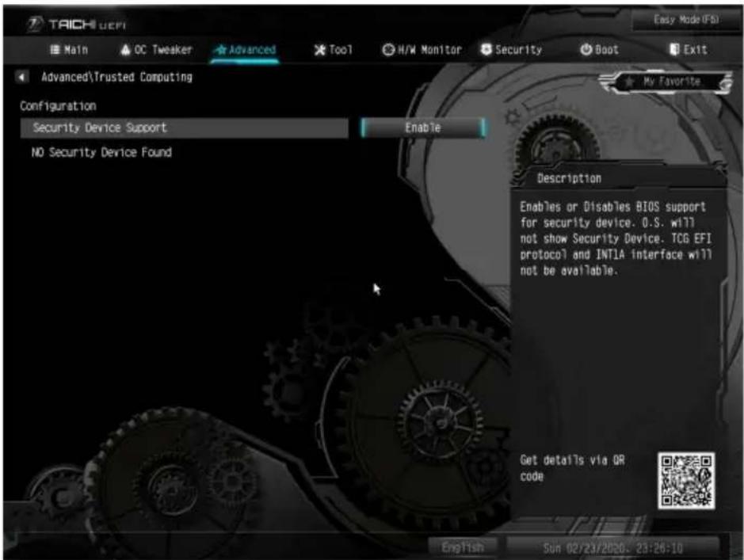The image size is (744, 560).
Task: Click the Configuration heading
Action: (x=58, y=106)
